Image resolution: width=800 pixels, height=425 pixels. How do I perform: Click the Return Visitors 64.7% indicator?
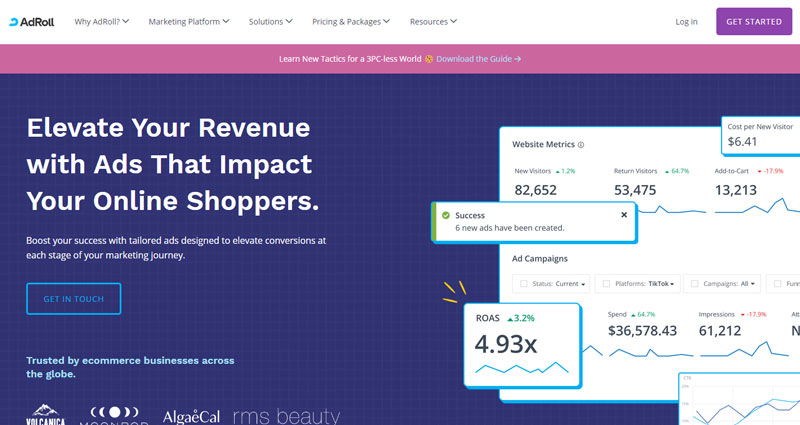pos(677,171)
